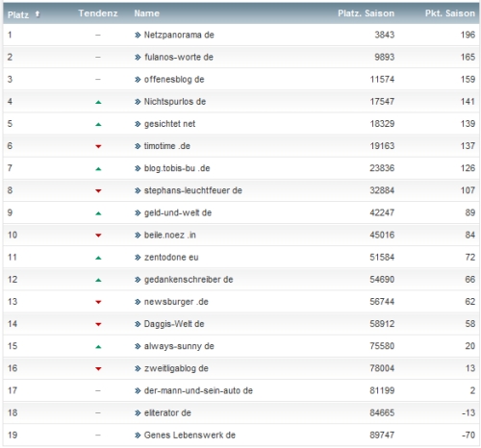Click green up arrow for Nichtspurlos de

coord(98,102)
